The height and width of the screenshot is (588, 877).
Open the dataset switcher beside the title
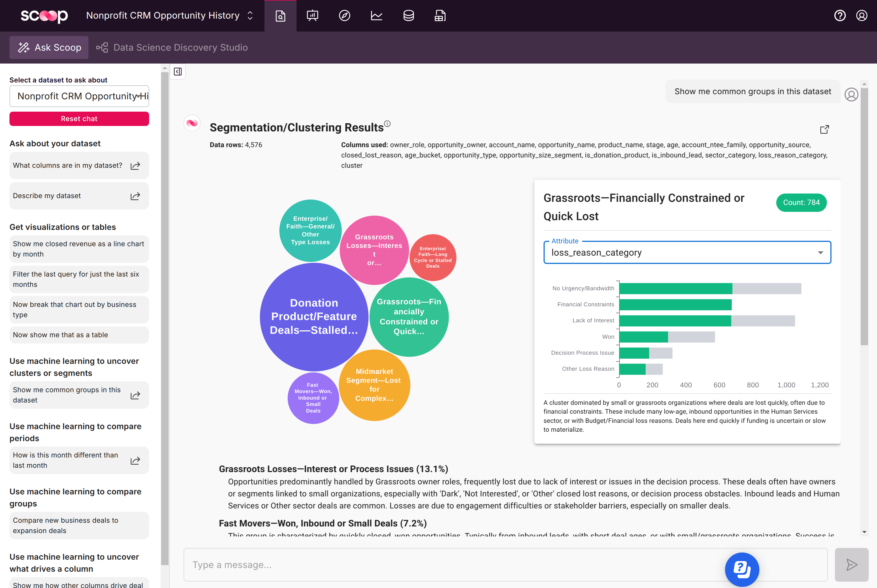point(250,15)
